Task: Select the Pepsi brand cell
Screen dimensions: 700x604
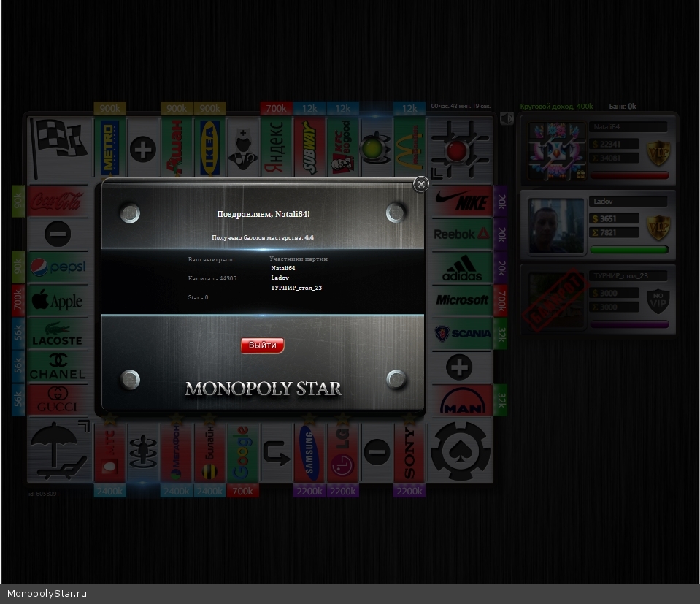Action: [x=58, y=267]
